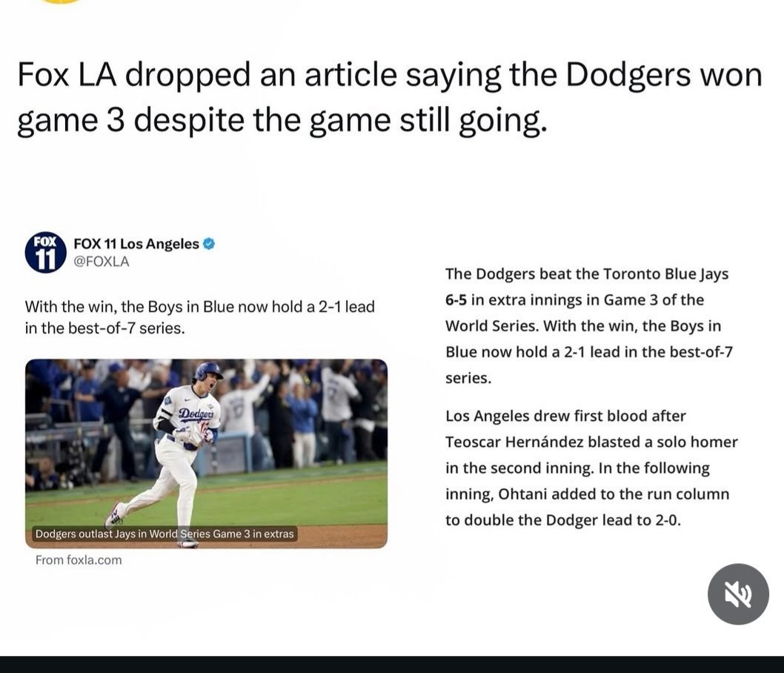This screenshot has height=673, width=784.
Task: Click "World Series." in the article excerpt
Action: click(488, 326)
